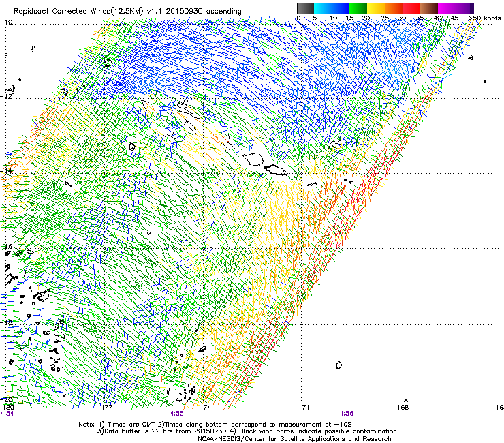Click the second-largest island, adjacent to the largest
The width and height of the screenshot is (504, 443).
[276, 170]
